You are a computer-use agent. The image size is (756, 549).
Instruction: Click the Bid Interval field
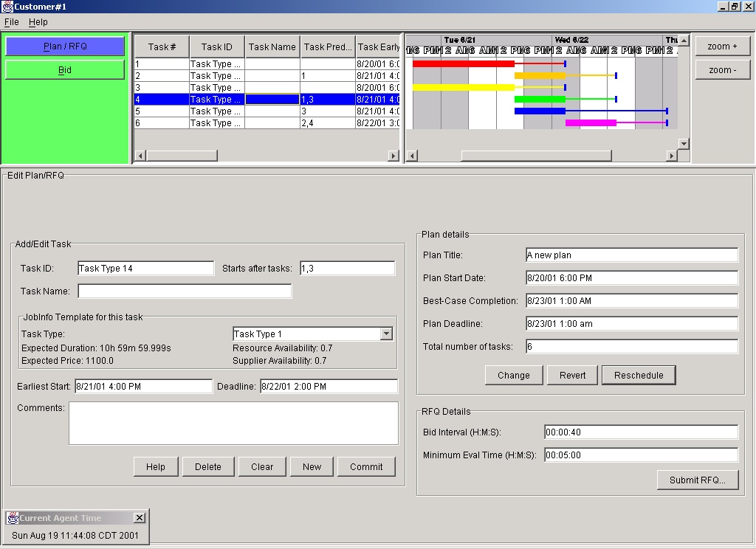pos(642,432)
